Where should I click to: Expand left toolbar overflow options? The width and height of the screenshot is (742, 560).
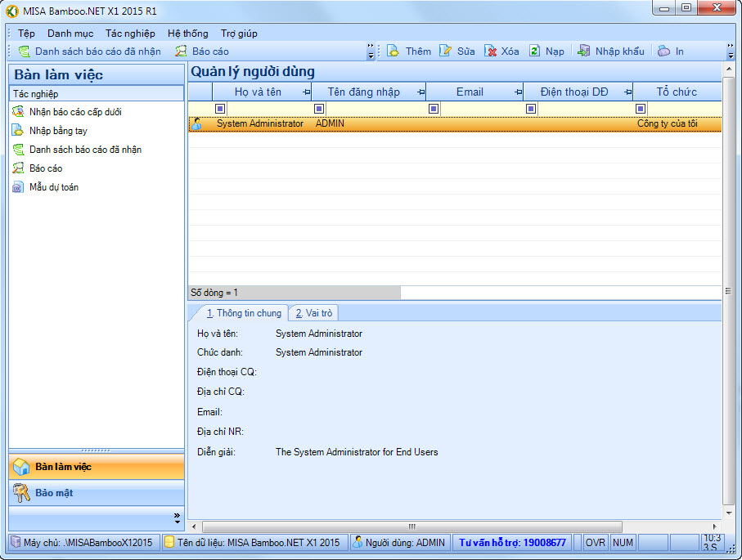tap(371, 51)
